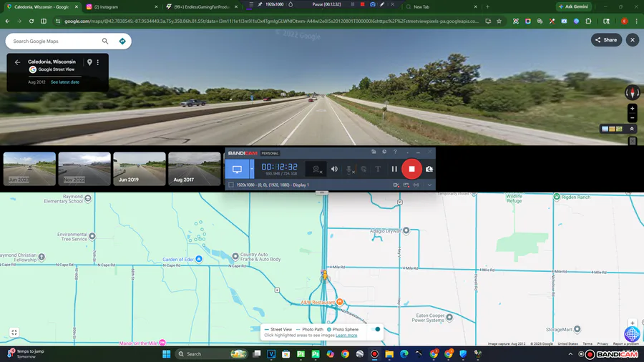Open Bandicam help question mark
644x362 pixels.
coord(395,152)
